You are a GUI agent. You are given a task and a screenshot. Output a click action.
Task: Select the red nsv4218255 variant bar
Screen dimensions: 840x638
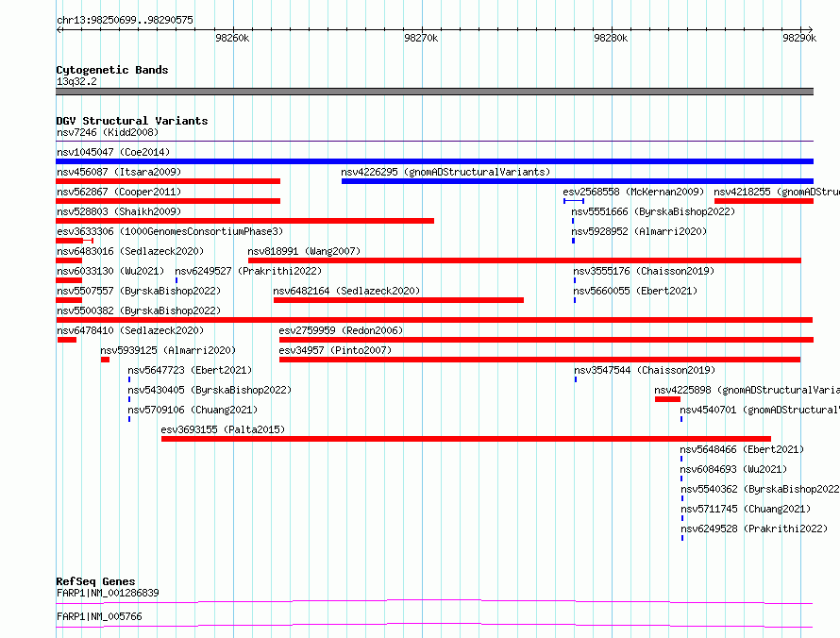point(764,201)
